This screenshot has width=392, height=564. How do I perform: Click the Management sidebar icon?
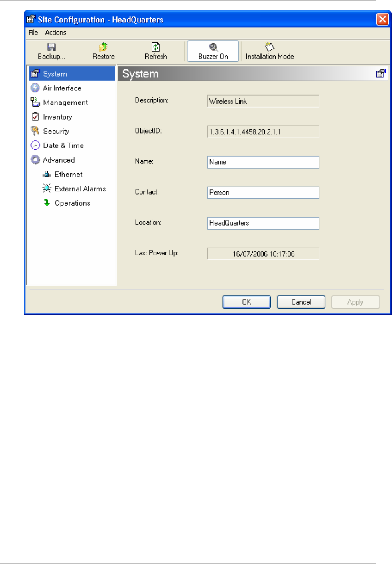(x=35, y=102)
